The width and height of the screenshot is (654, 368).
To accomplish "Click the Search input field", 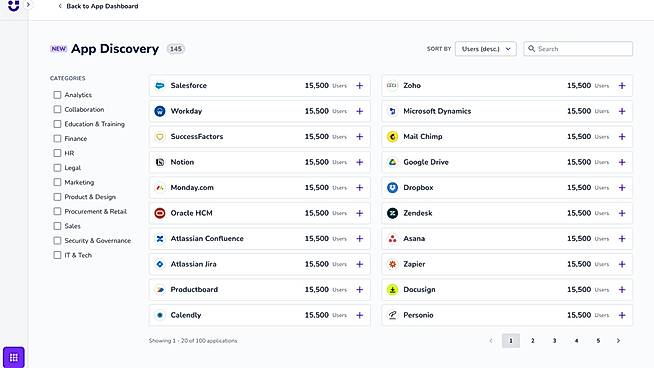I will 578,49.
